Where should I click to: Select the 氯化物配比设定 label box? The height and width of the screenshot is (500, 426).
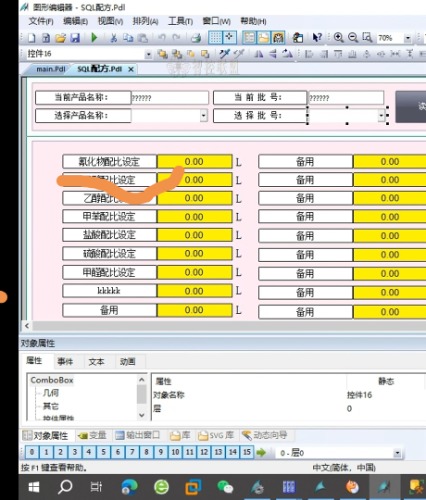pos(109,162)
